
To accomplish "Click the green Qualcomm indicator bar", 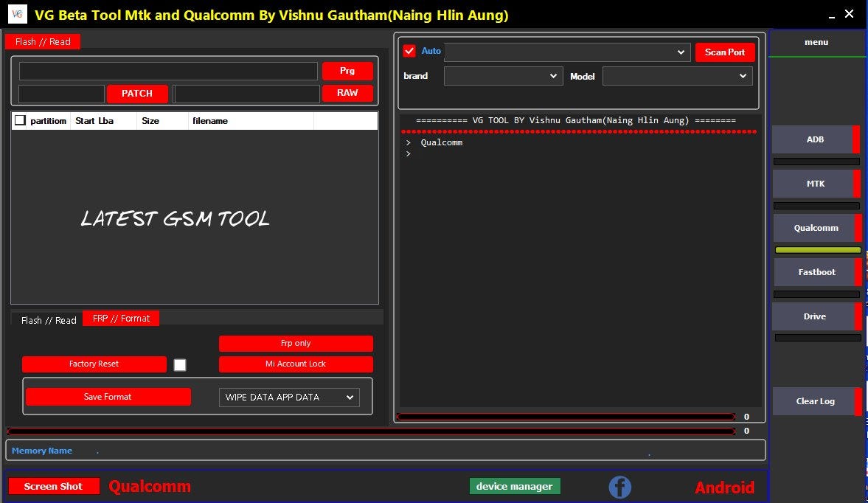I will click(x=818, y=250).
